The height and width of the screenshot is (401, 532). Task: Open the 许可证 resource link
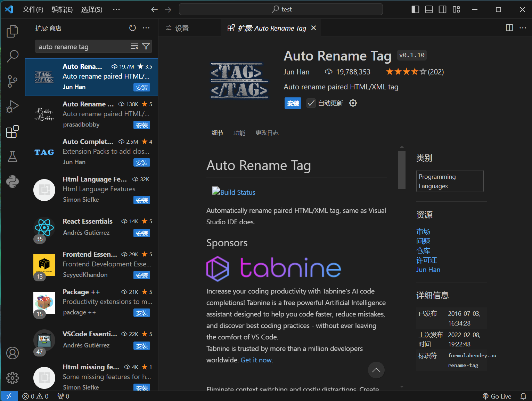point(427,260)
